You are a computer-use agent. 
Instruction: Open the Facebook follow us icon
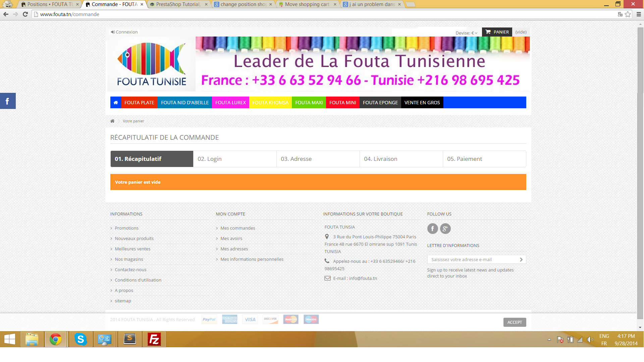pyautogui.click(x=432, y=229)
